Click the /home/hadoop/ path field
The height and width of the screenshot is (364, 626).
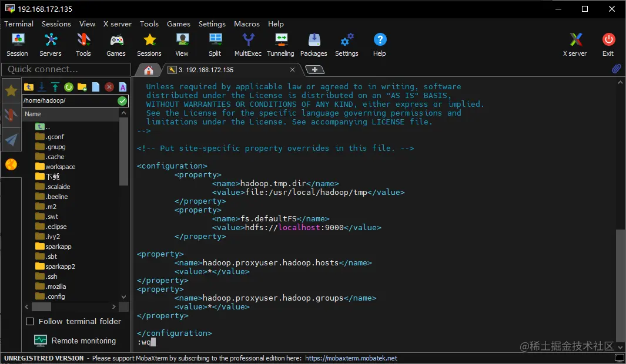69,101
